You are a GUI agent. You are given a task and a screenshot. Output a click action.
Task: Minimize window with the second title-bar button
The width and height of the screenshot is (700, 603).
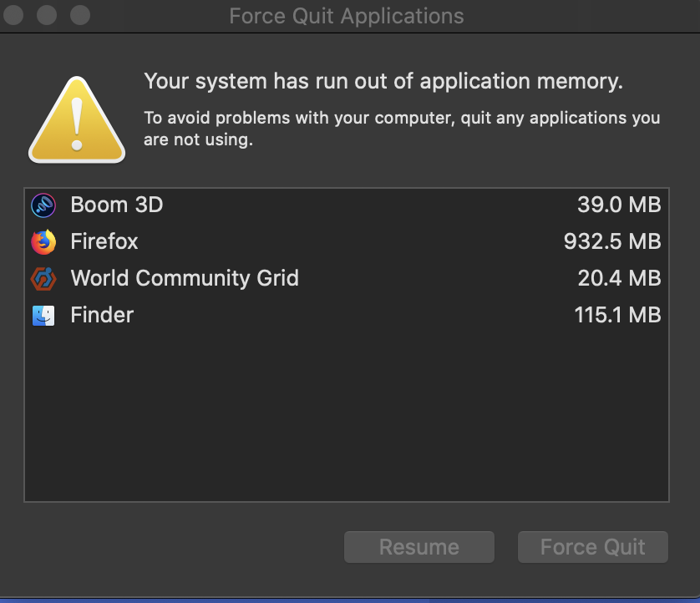[48, 15]
